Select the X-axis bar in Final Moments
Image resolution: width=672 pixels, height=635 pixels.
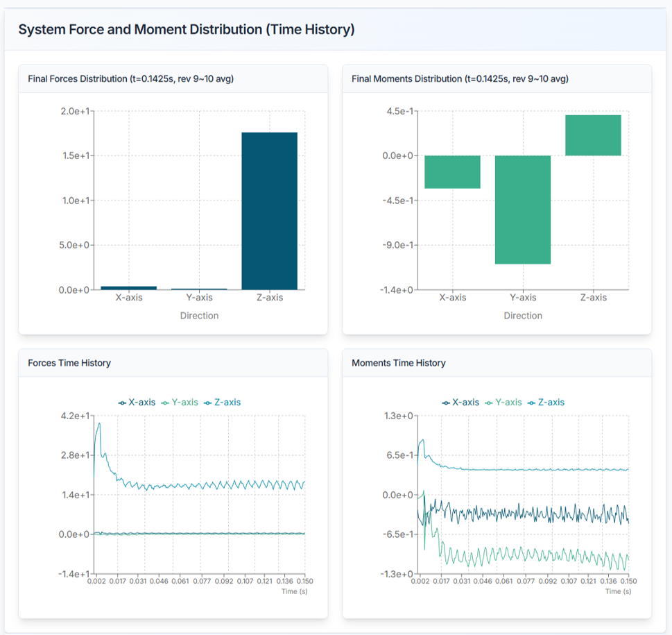point(452,172)
